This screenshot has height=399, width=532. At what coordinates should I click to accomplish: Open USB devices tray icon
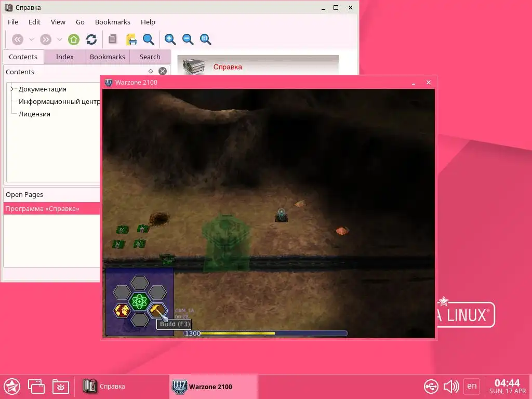point(431,387)
